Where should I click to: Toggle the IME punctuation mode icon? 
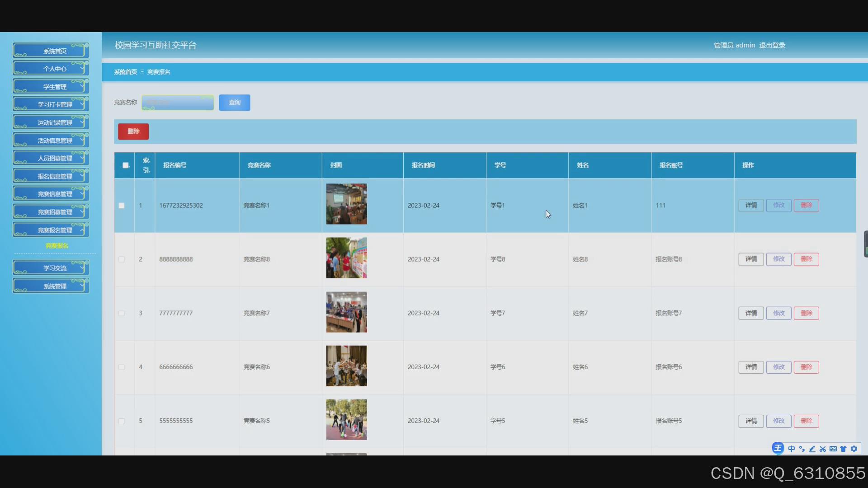[x=802, y=449]
